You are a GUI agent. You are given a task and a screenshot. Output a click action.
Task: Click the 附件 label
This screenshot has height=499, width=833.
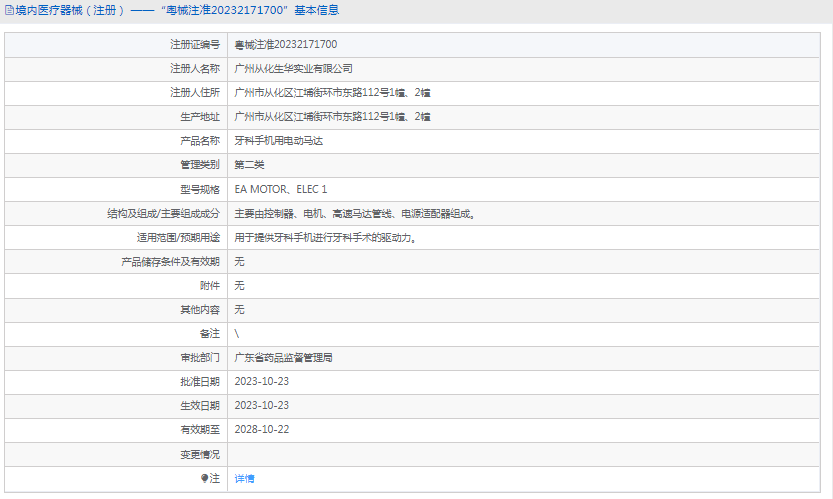(209, 285)
